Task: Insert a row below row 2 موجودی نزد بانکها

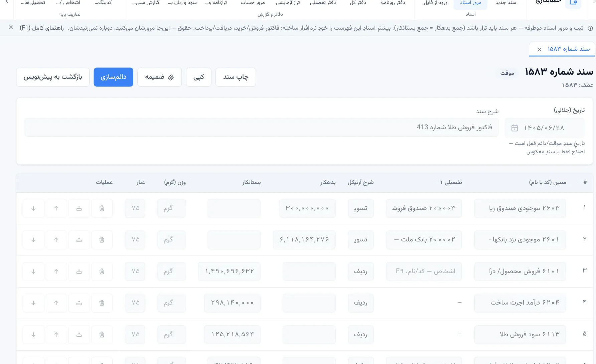Action: 79,240
